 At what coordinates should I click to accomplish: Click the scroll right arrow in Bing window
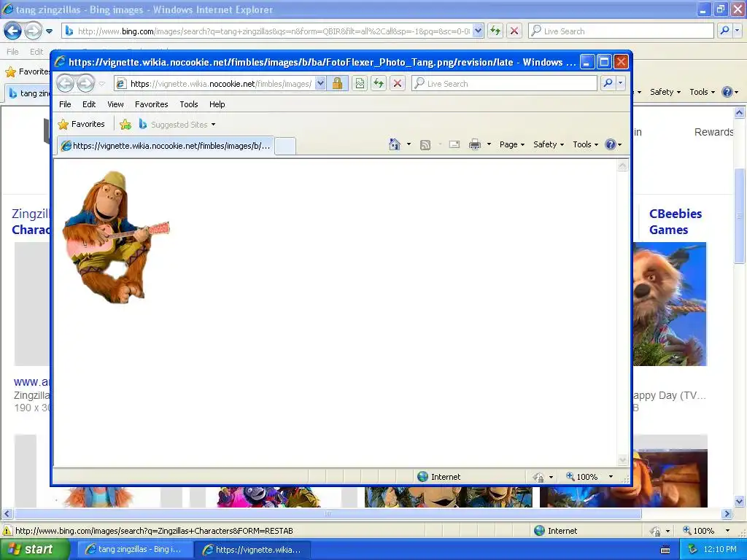point(727,514)
